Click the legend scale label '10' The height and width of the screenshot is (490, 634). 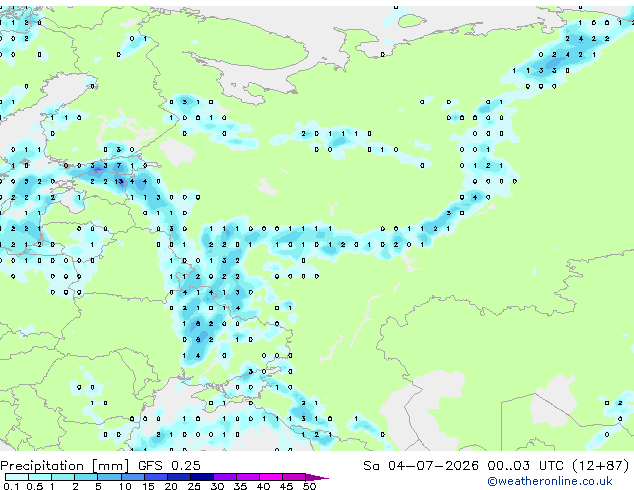click(x=125, y=486)
